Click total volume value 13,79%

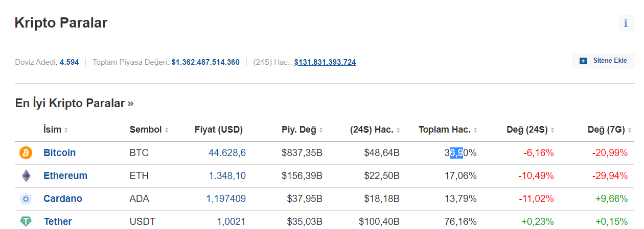461,198
